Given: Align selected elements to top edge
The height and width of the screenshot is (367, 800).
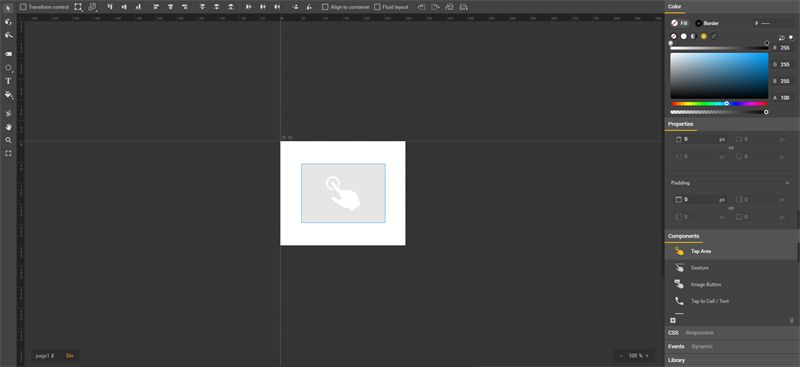Looking at the screenshot, I should (109, 7).
